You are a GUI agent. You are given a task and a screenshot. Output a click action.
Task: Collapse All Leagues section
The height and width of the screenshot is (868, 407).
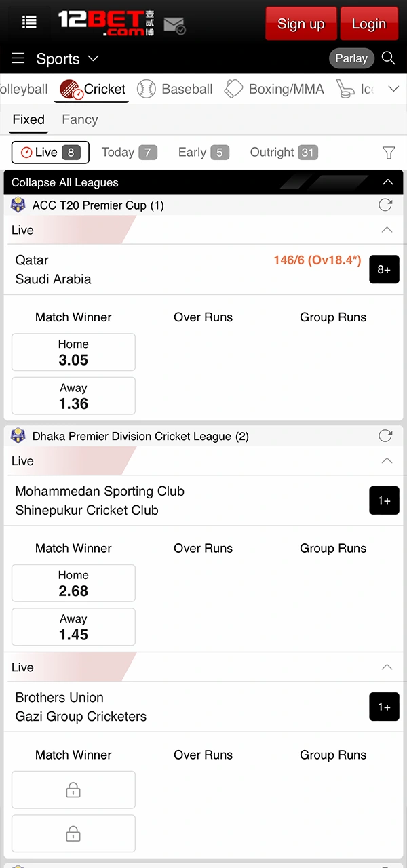click(x=388, y=182)
